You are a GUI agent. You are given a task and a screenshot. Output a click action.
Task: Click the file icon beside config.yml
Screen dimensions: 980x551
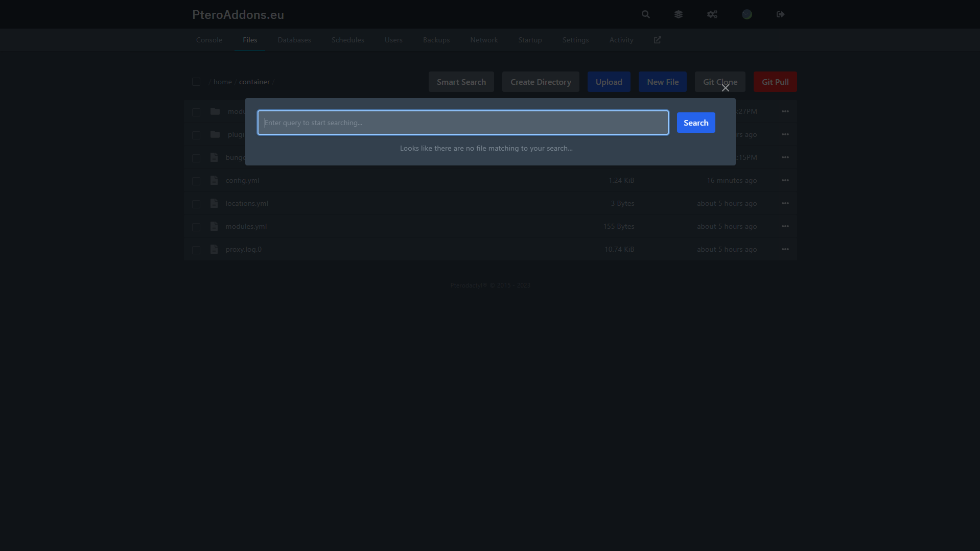click(x=214, y=180)
